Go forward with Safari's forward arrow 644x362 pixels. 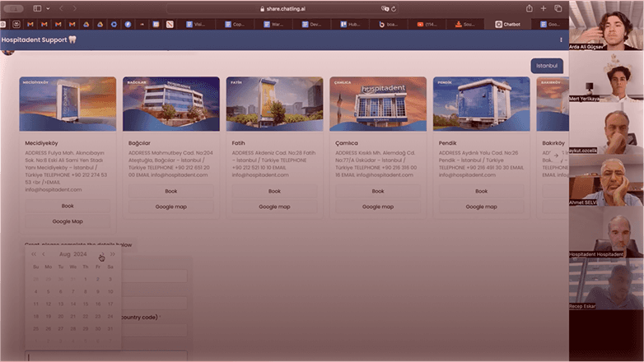tap(74, 8)
